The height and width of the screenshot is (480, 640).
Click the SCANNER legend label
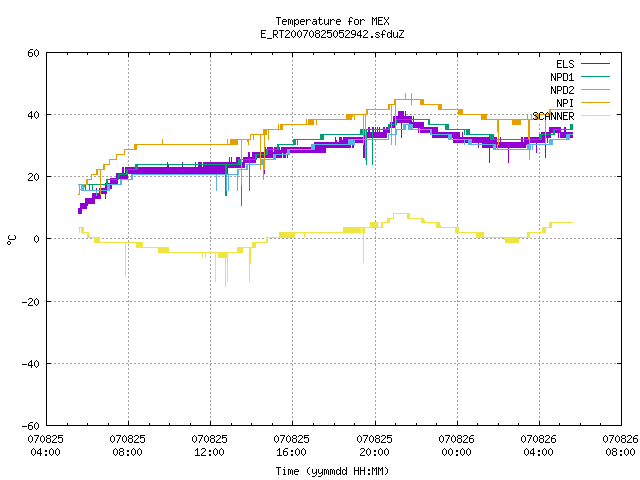[553, 116]
